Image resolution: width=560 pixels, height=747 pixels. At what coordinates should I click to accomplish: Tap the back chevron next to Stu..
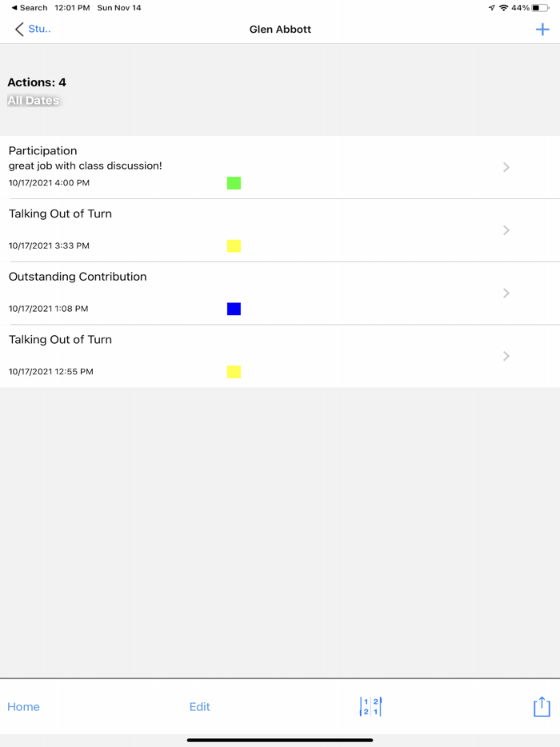(18, 29)
